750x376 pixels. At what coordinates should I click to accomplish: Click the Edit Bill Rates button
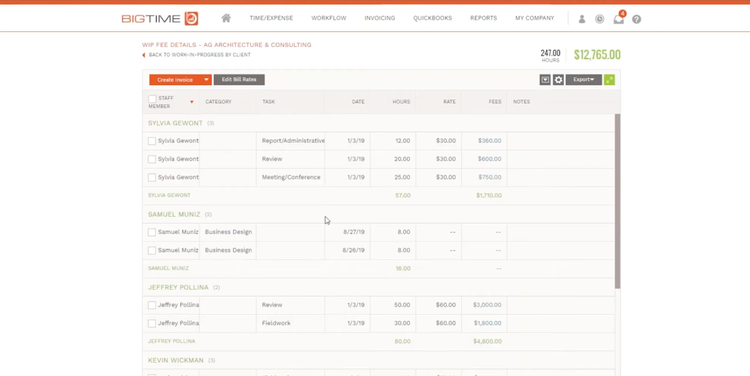[239, 80]
